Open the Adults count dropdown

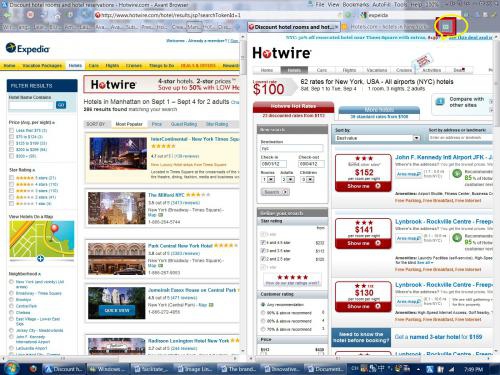288,180
